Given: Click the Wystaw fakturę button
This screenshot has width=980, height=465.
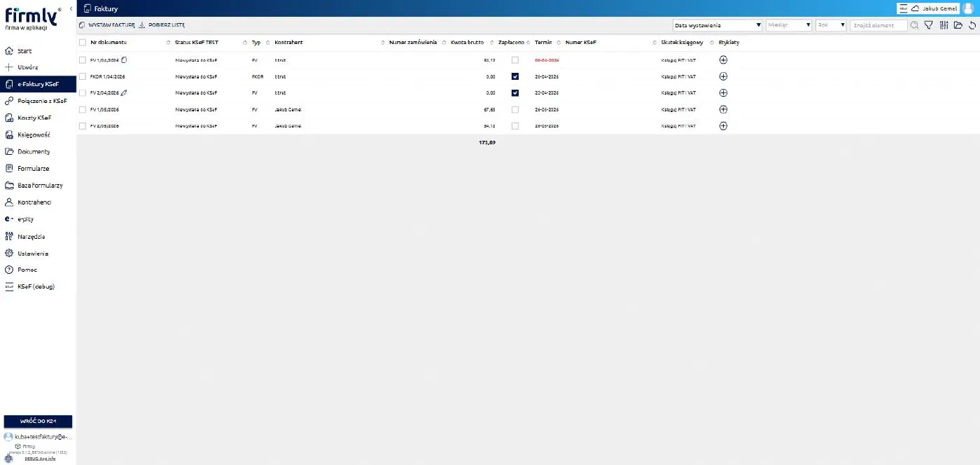Looking at the screenshot, I should (106, 25).
